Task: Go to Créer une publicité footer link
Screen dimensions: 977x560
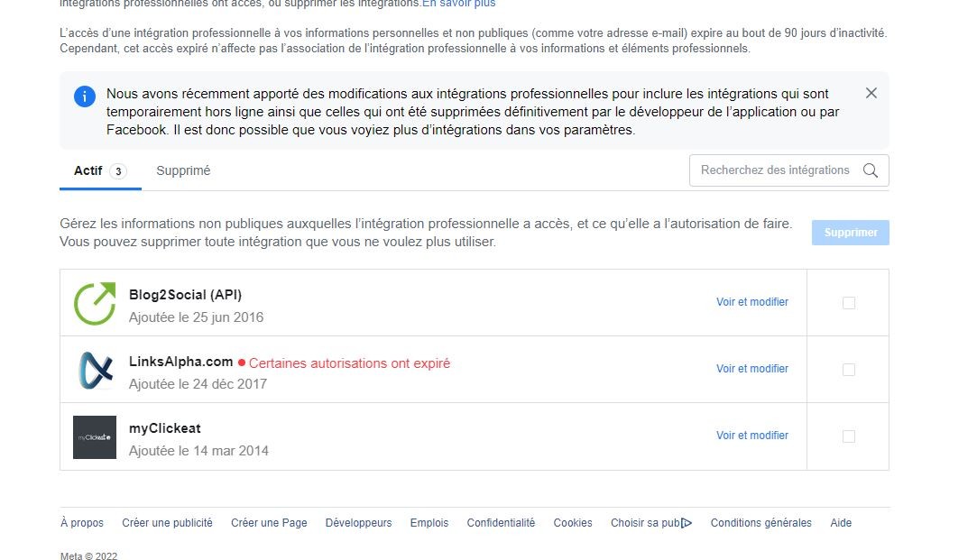Action: point(167,523)
